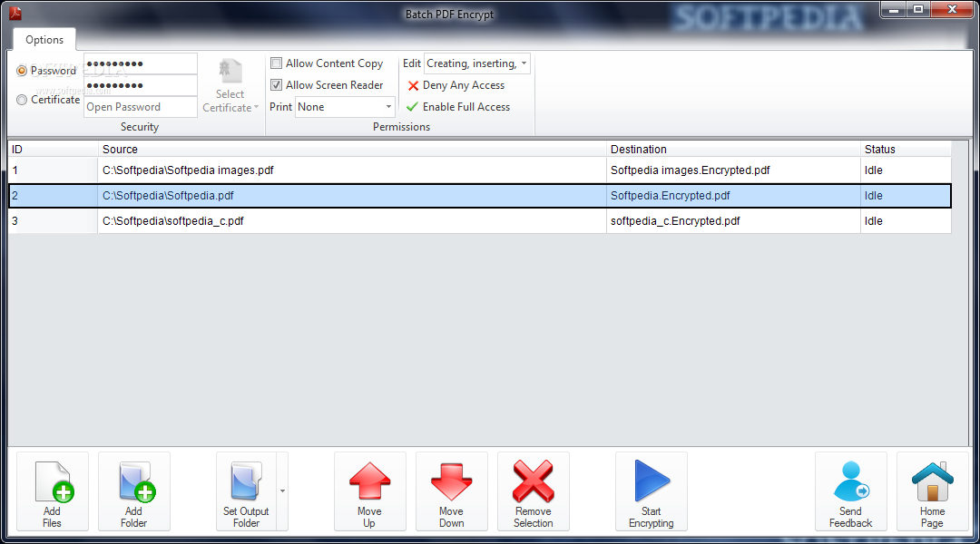Click the Add Files icon
Viewport: 980px width, 544px height.
pos(54,481)
